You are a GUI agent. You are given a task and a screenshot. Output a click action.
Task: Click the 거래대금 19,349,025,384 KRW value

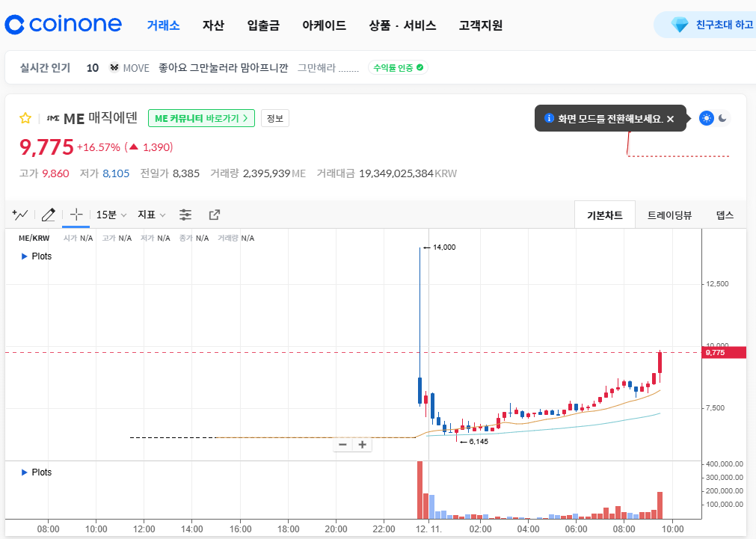click(x=408, y=173)
